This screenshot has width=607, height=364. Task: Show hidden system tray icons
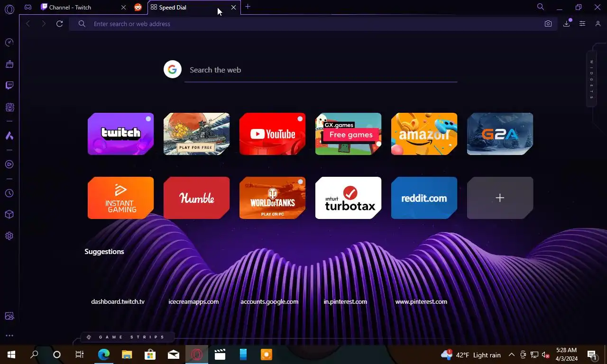pyautogui.click(x=512, y=355)
